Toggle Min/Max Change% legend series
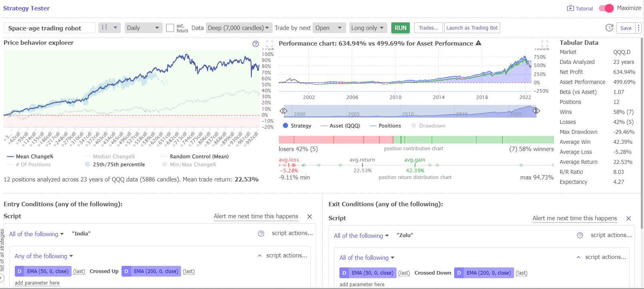Image resolution: width=644 pixels, height=289 pixels. click(189, 165)
